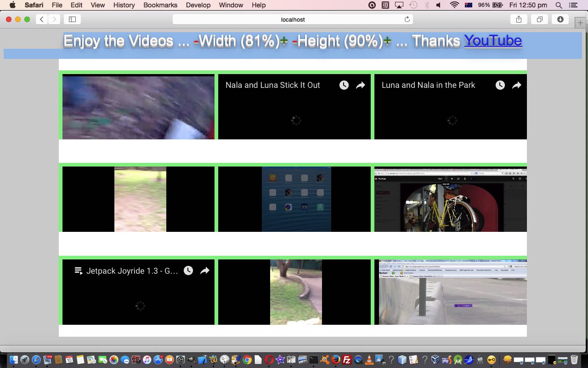The height and width of the screenshot is (368, 588).
Task: Decrease width with red minus
Action: [196, 41]
